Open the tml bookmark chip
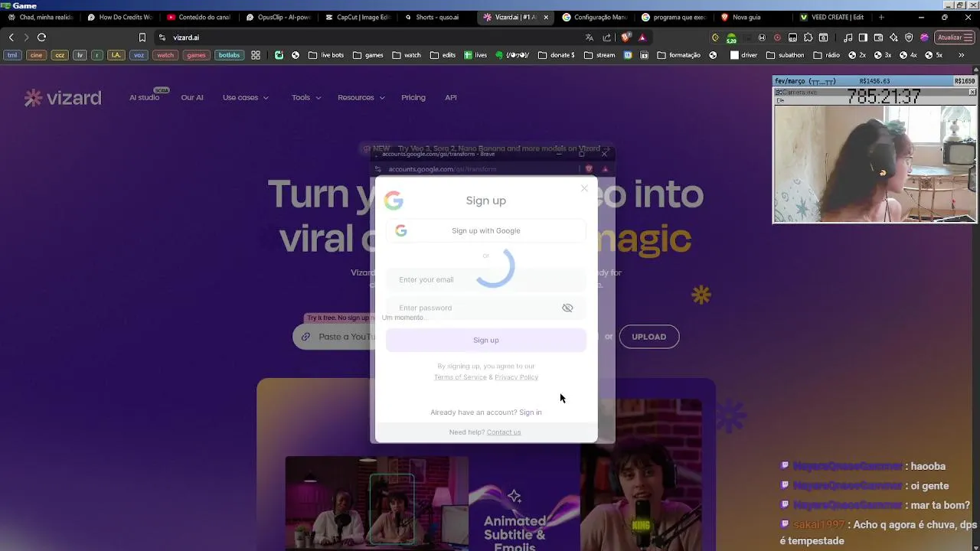Screen dimensions: 980x551 pos(12,55)
